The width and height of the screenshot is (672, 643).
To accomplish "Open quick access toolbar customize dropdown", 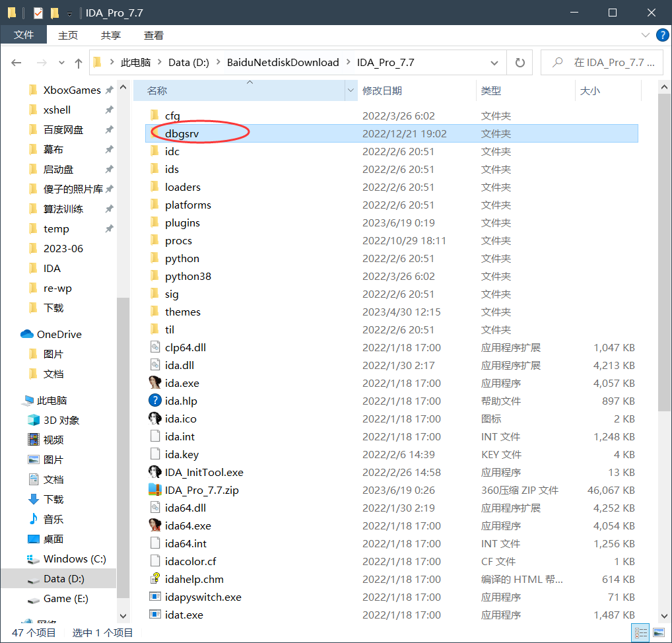I will point(69,14).
